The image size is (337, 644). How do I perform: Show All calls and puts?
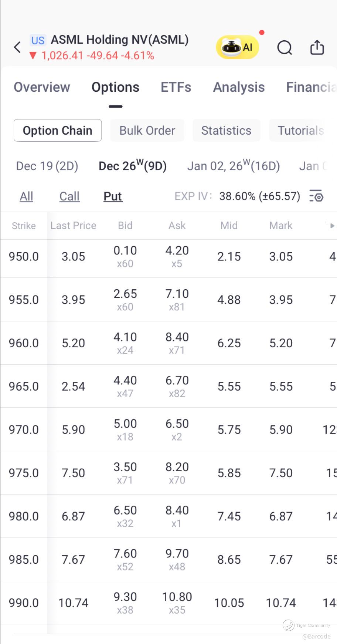tap(26, 196)
